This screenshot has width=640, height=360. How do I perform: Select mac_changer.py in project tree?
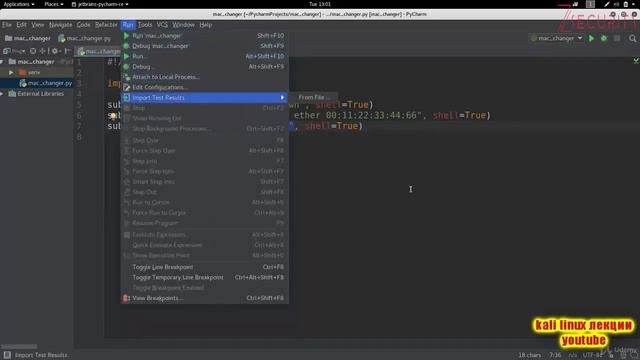46,83
